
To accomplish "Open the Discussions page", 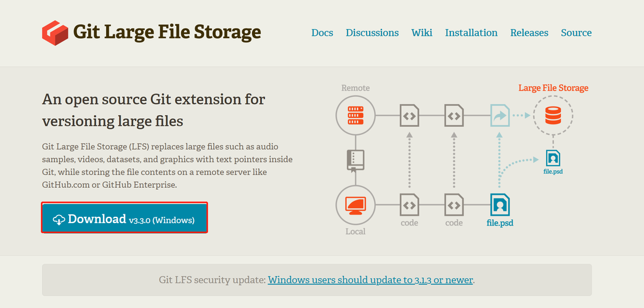I will tap(372, 33).
